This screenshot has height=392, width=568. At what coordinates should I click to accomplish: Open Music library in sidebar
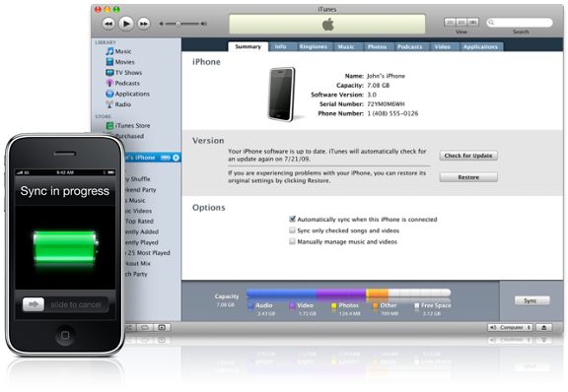[118, 51]
